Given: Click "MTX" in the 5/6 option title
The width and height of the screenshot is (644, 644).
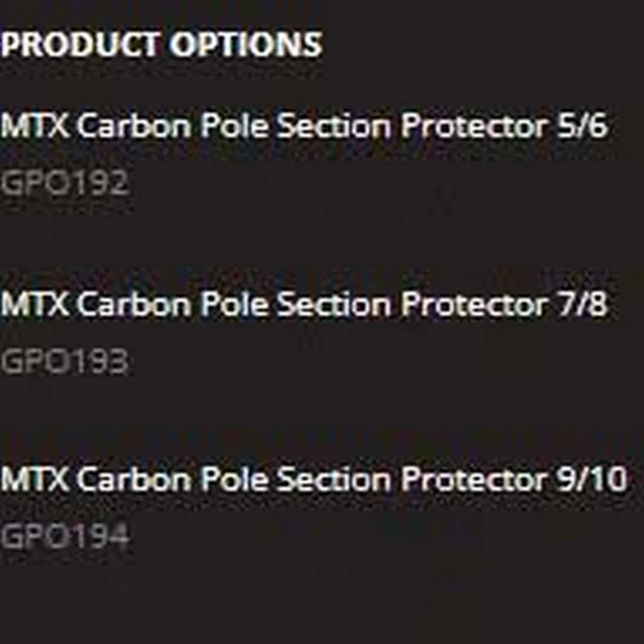Looking at the screenshot, I should pyautogui.click(x=35, y=126).
